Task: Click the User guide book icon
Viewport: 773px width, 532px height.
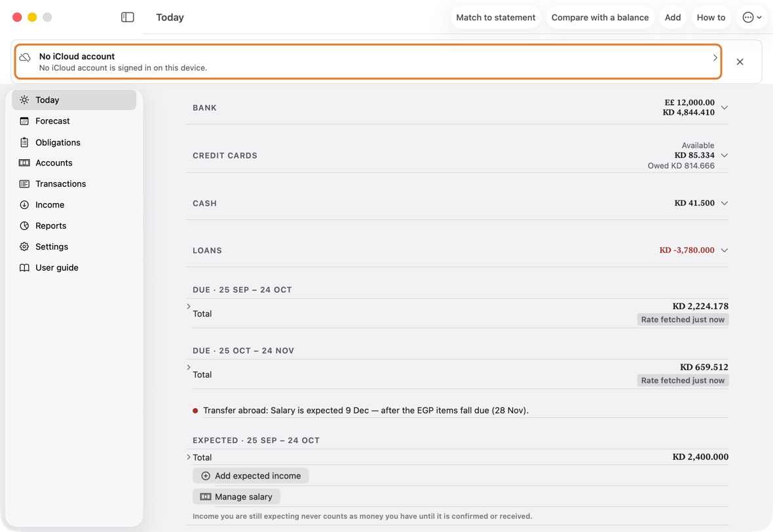Action: [24, 268]
